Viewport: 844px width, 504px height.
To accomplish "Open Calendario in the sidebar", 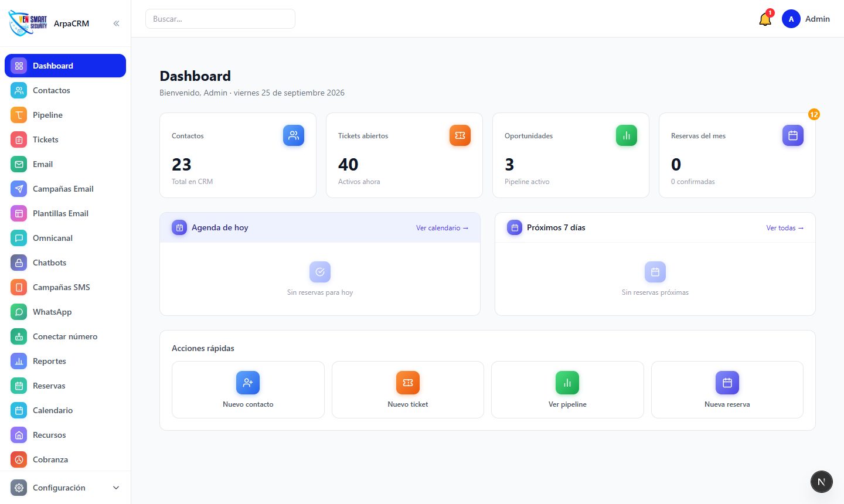I will point(65,410).
